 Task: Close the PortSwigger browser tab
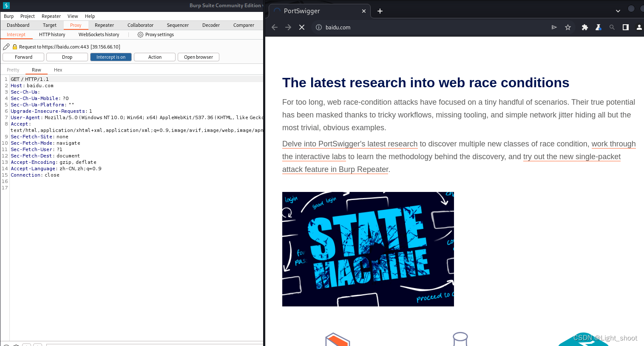coord(364,11)
